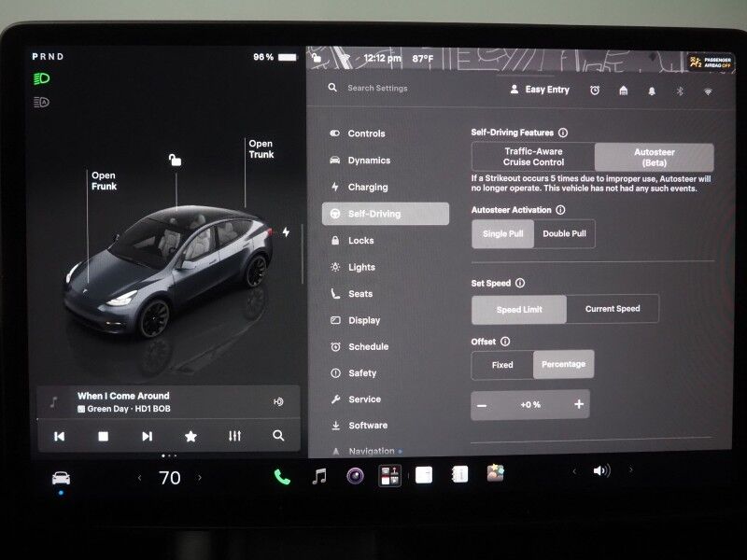Go to Seats settings
This screenshot has width=747, height=560.
[x=386, y=294]
